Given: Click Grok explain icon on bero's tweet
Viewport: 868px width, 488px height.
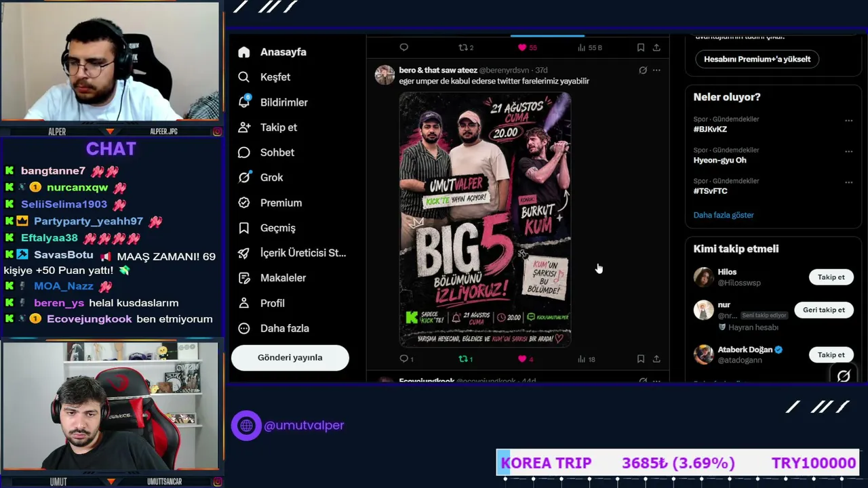Looking at the screenshot, I should click(643, 70).
